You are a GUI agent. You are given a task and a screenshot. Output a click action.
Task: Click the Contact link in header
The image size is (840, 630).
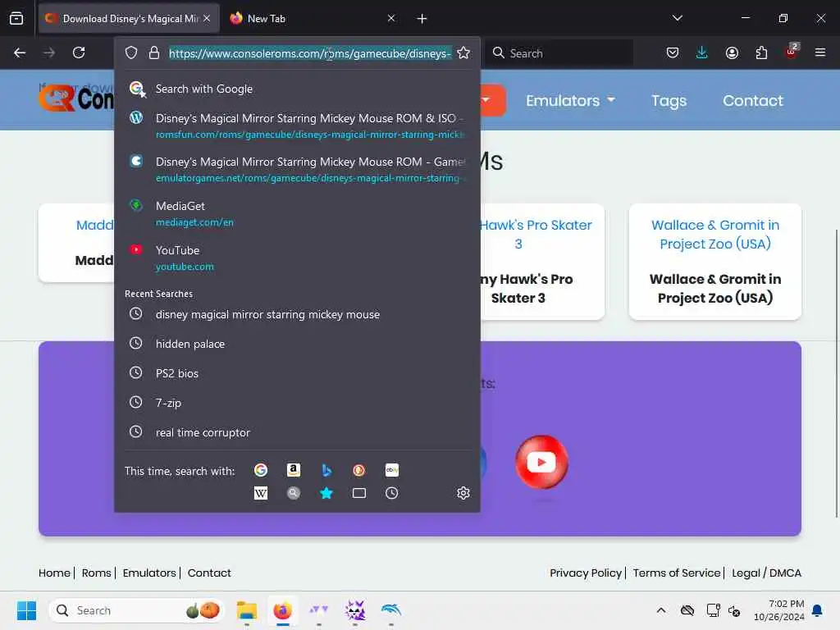753,101
